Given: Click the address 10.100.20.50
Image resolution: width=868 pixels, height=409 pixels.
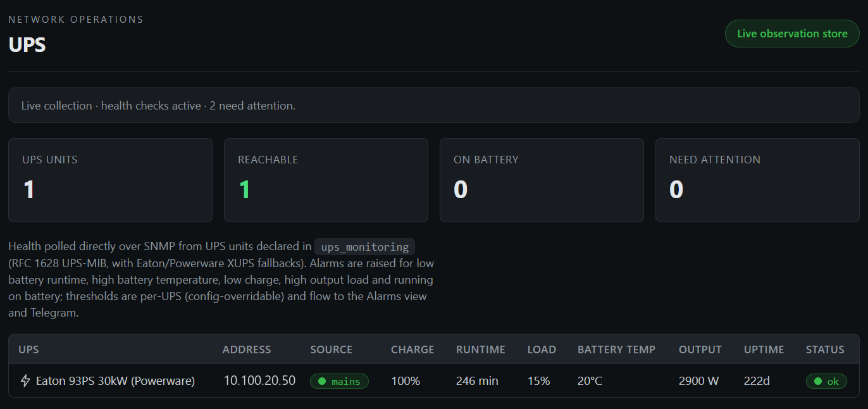Looking at the screenshot, I should click(x=259, y=381).
